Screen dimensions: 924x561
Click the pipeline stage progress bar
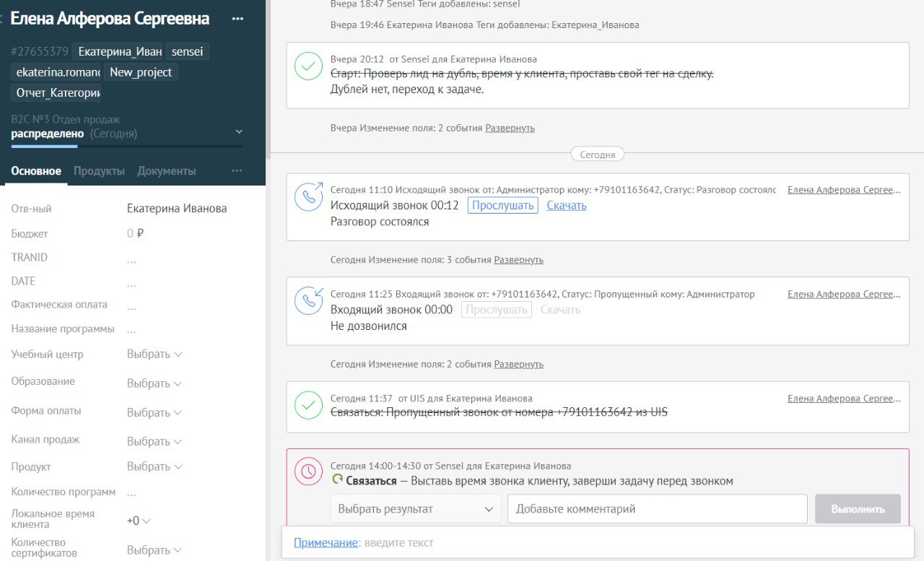[x=126, y=147]
